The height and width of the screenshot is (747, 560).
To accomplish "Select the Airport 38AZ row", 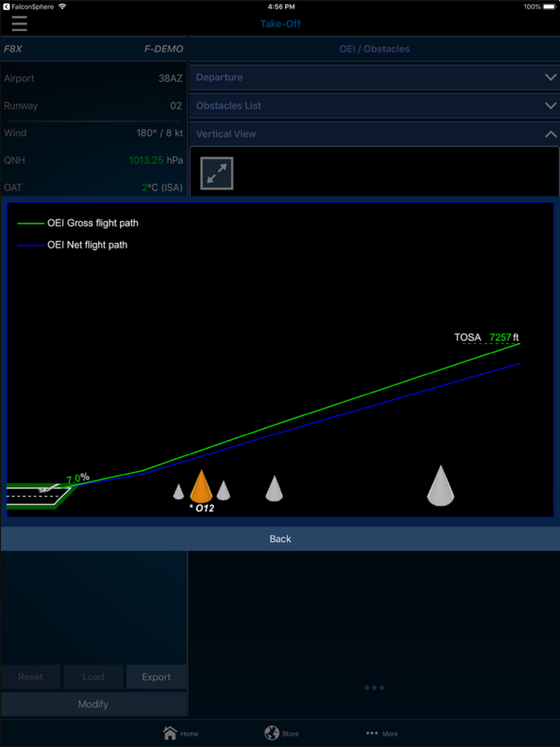I will click(93, 78).
